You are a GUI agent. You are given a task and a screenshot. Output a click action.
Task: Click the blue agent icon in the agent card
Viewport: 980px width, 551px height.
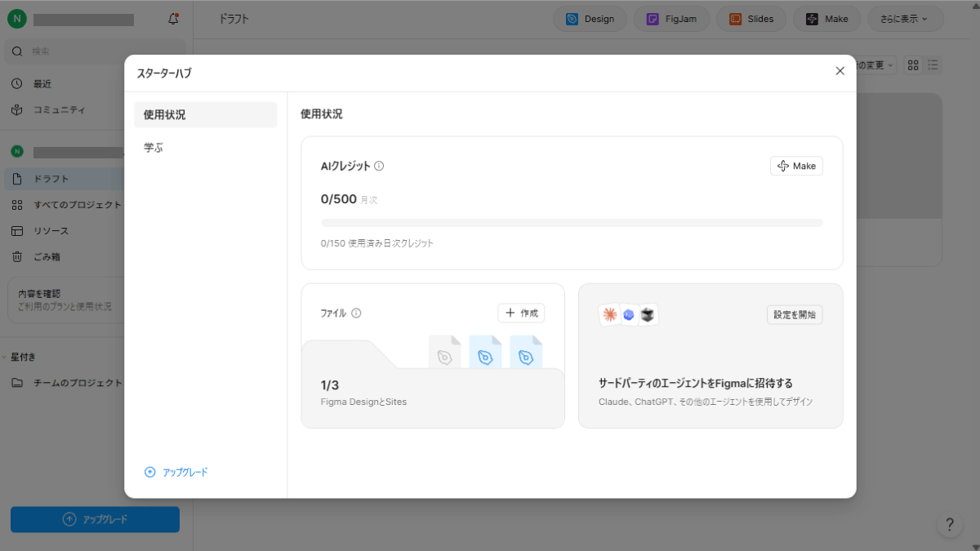[x=629, y=314]
